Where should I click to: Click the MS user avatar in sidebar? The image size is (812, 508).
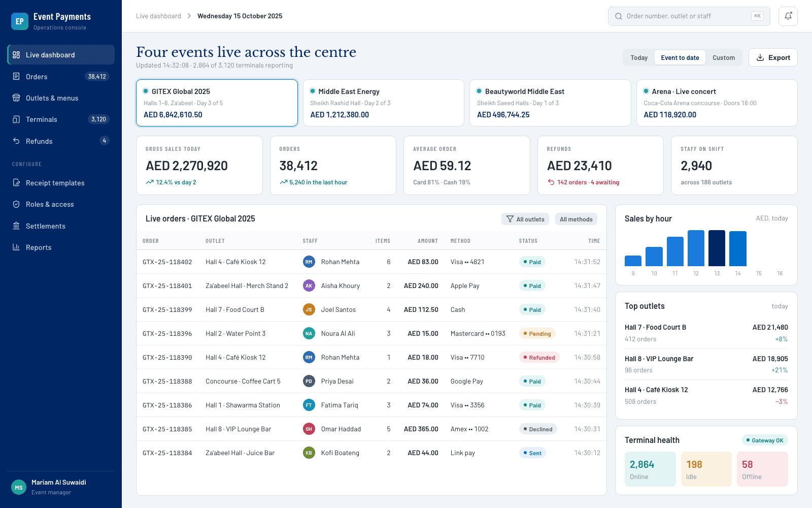19,487
